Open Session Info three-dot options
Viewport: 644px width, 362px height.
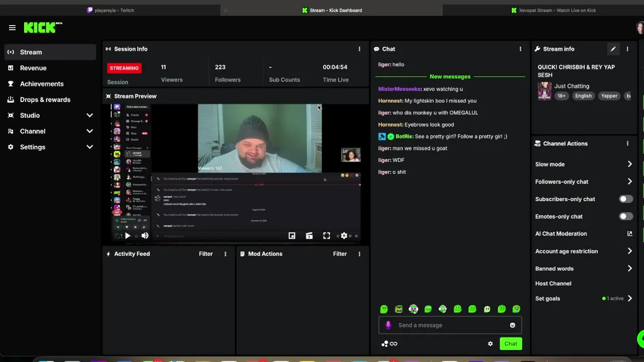(359, 49)
